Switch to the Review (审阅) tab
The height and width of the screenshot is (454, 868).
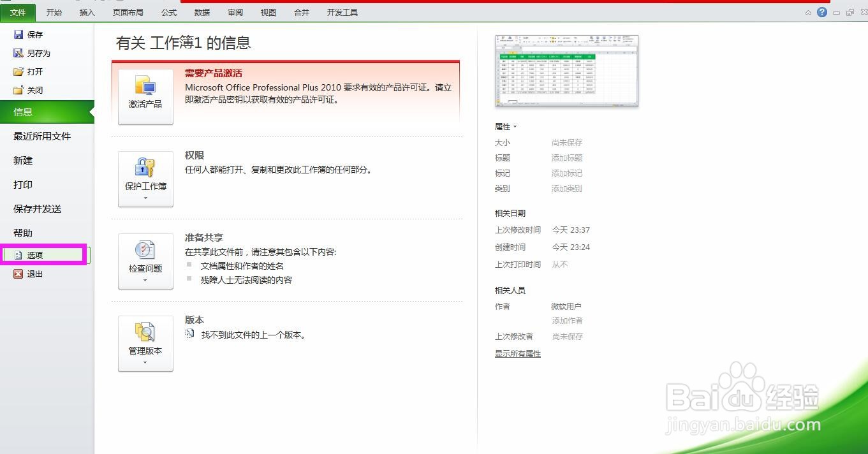(235, 12)
